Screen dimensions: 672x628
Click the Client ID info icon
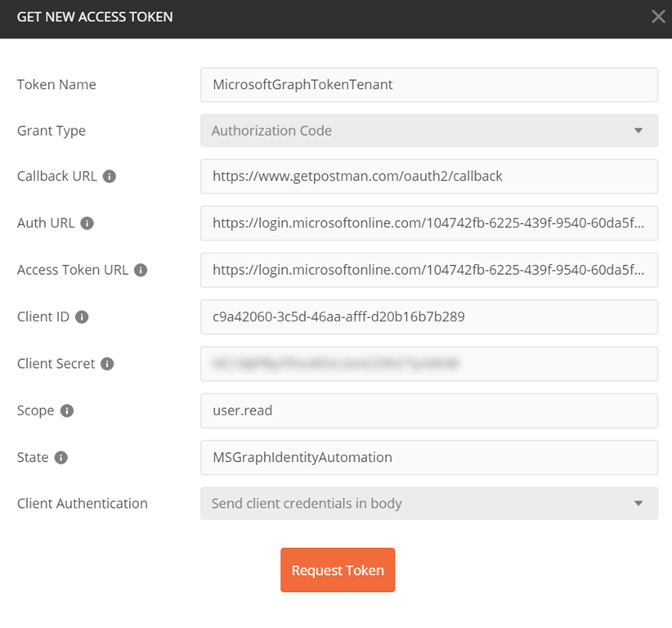[82, 316]
